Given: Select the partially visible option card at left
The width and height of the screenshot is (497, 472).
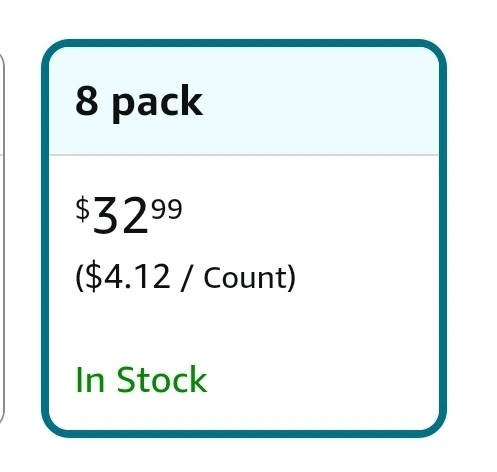Looking at the screenshot, I should (2, 238).
